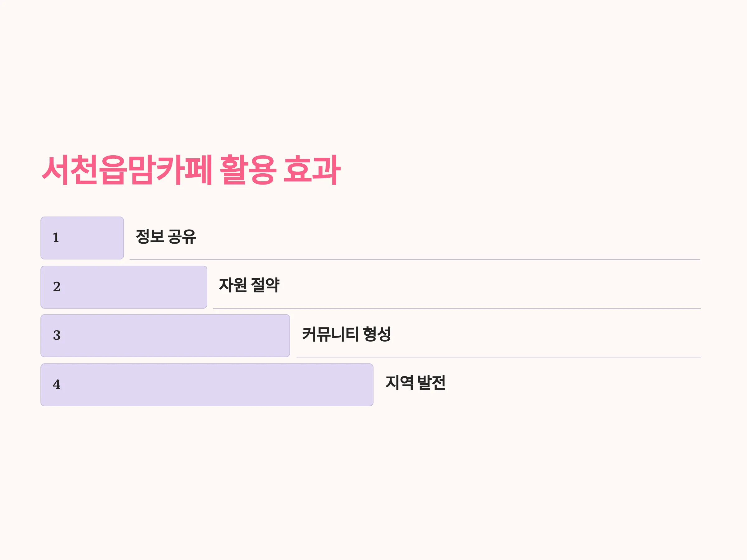Click the word 지역 beside bar 4
The image size is (747, 560).
pyautogui.click(x=399, y=383)
